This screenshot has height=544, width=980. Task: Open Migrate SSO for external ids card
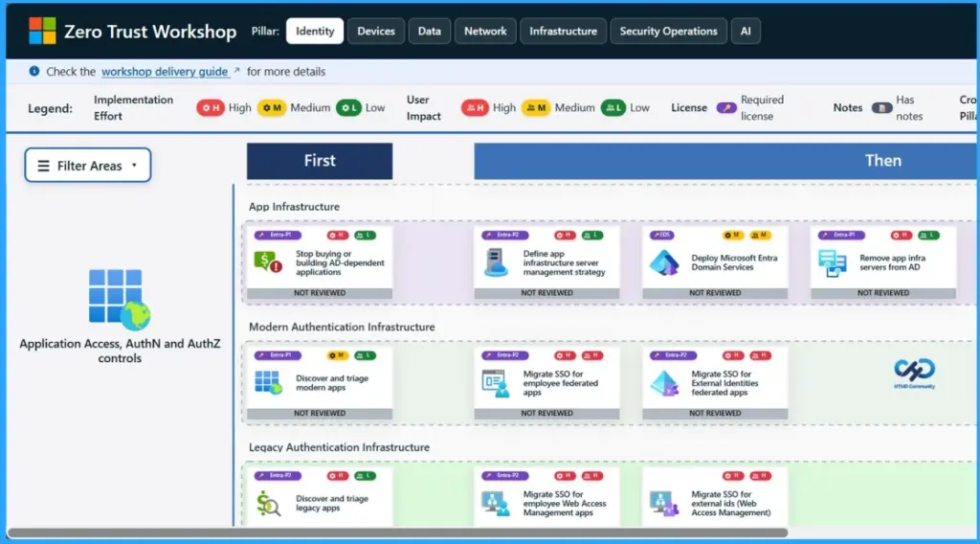[x=715, y=498]
